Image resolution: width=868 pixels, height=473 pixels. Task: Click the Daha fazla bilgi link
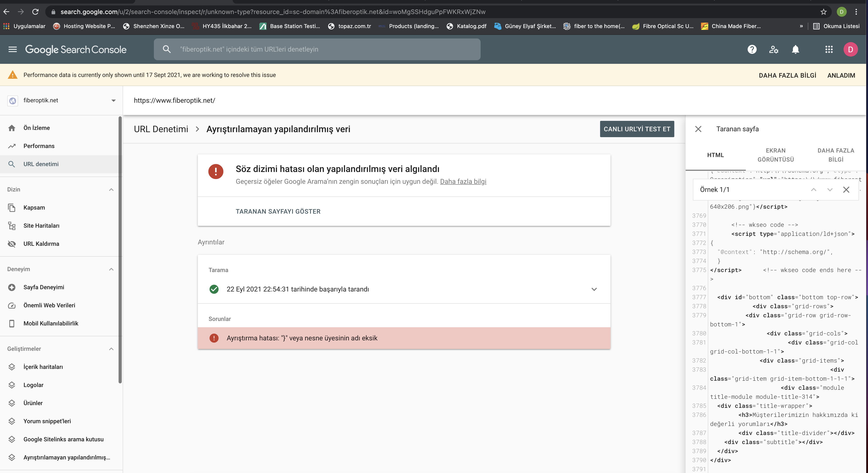point(463,182)
